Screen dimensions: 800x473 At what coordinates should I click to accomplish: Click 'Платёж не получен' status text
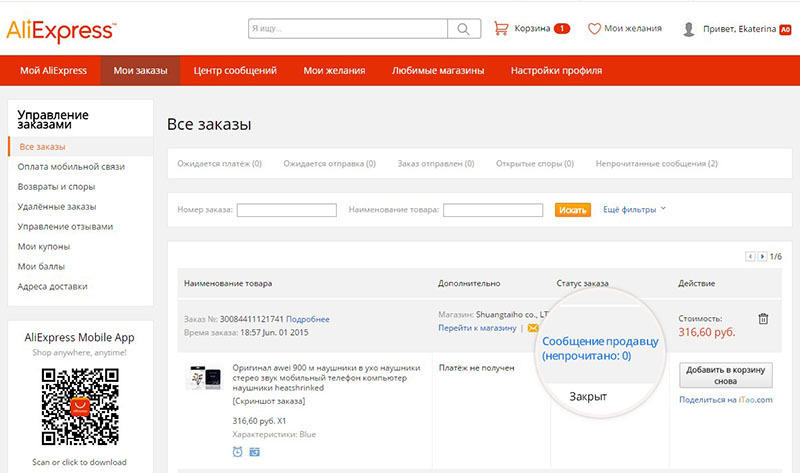click(x=477, y=368)
